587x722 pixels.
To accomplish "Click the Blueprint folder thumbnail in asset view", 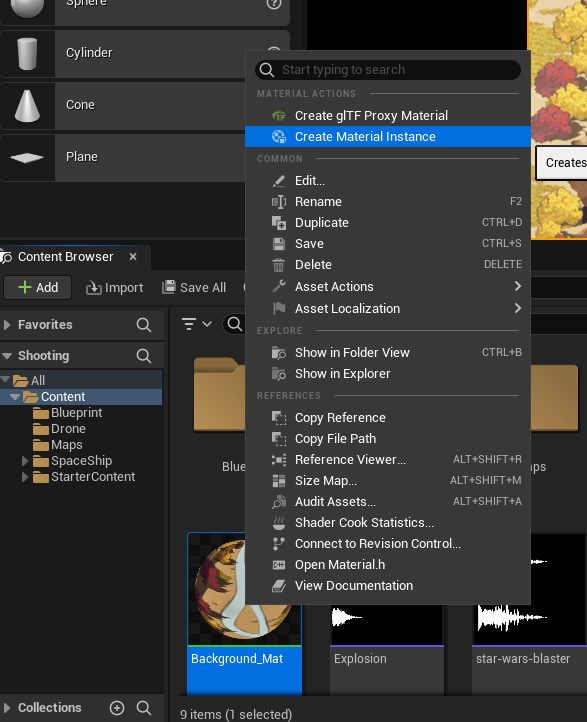I will pos(220,395).
